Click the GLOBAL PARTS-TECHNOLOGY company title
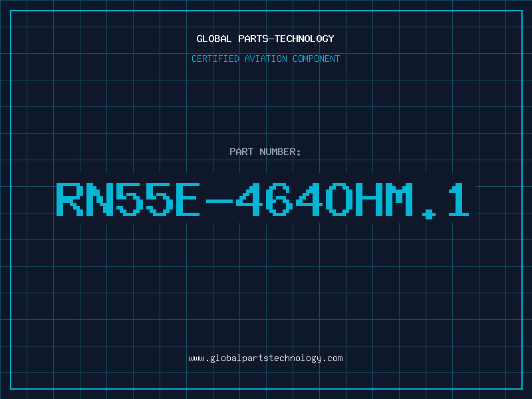 point(265,39)
